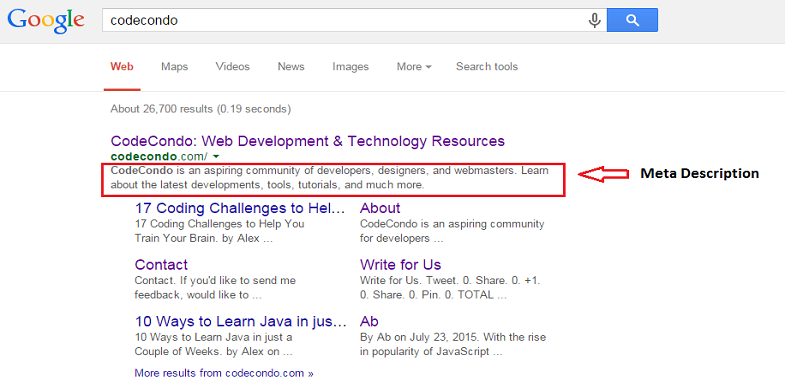The height and width of the screenshot is (391, 785).
Task: Click the About 26,700 results text
Action: tap(201, 109)
